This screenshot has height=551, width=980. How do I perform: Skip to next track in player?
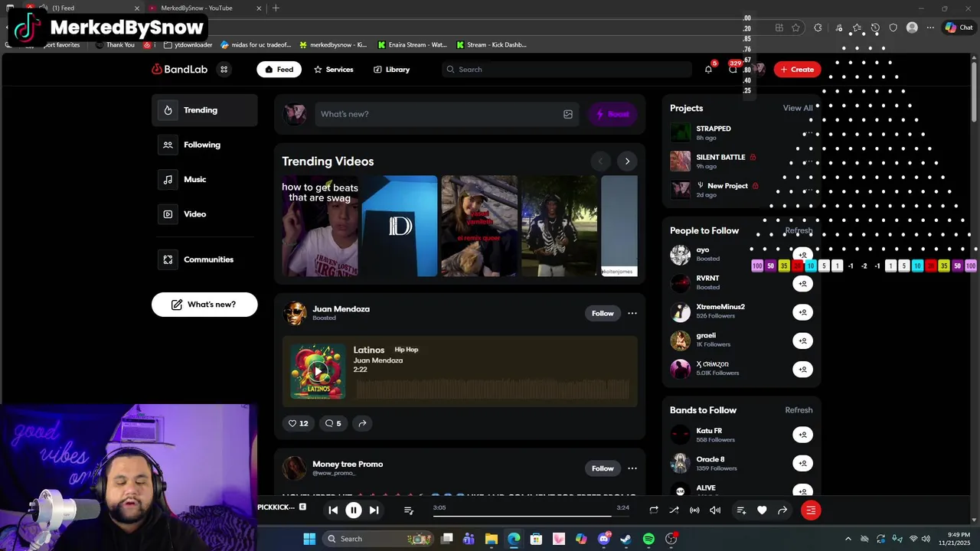374,510
